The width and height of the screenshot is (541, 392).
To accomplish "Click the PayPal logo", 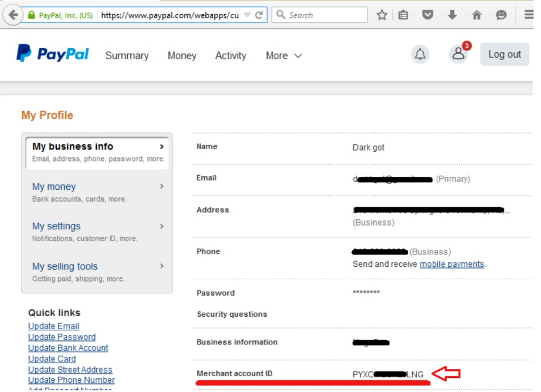I will 53,54.
